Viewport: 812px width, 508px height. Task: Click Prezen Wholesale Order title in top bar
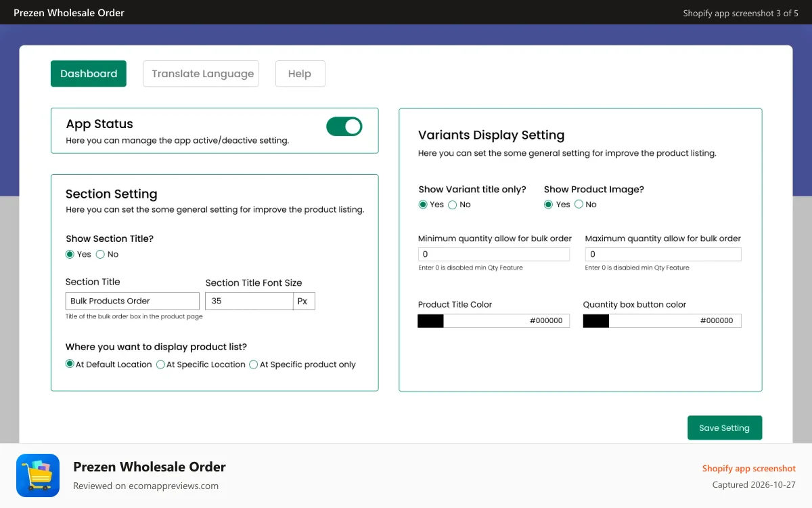(69, 13)
